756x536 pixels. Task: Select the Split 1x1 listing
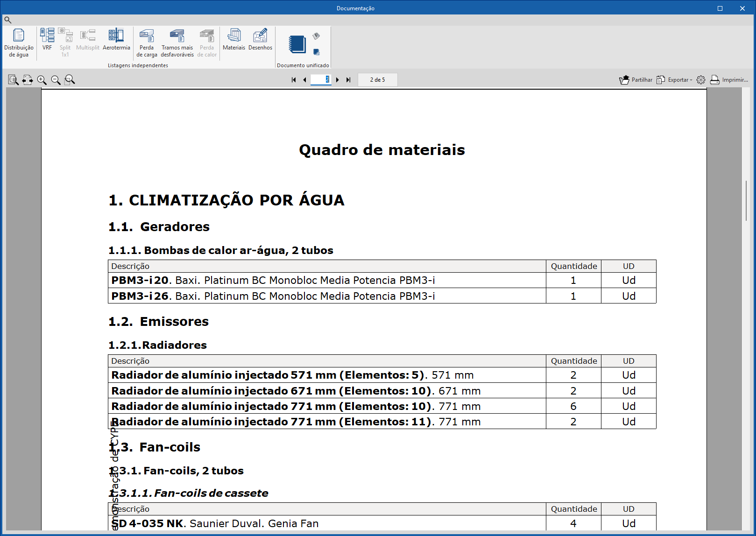[x=65, y=43]
